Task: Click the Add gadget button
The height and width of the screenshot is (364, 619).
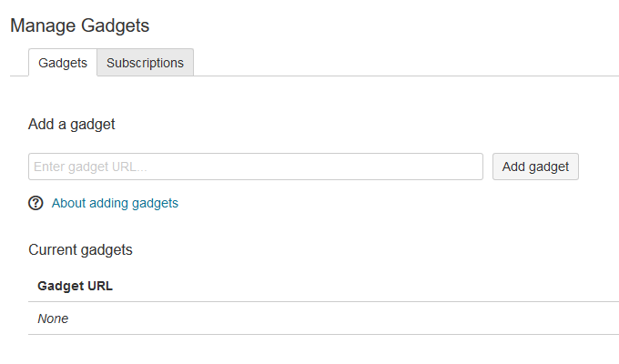Action: pyautogui.click(x=535, y=167)
